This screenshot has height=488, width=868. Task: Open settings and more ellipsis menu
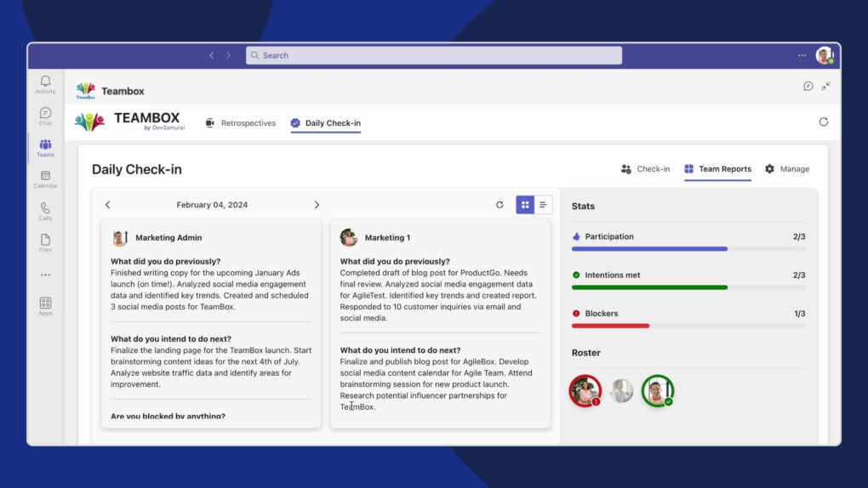(x=802, y=55)
